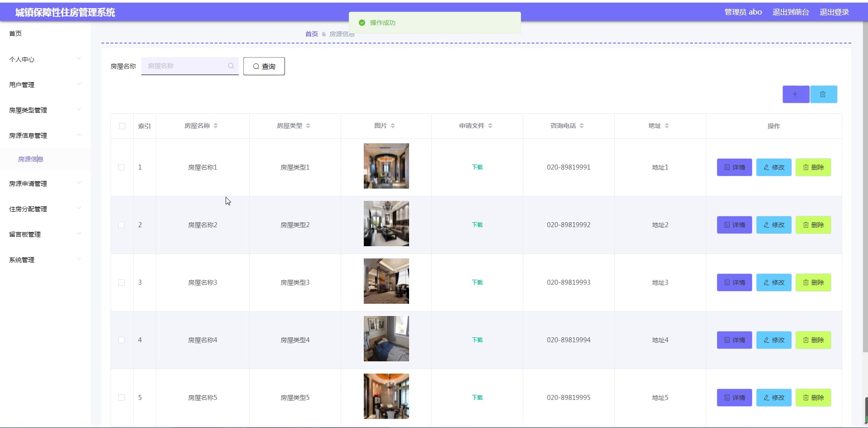Click cell 地址4
This screenshot has width=868, height=428.
[660, 340]
